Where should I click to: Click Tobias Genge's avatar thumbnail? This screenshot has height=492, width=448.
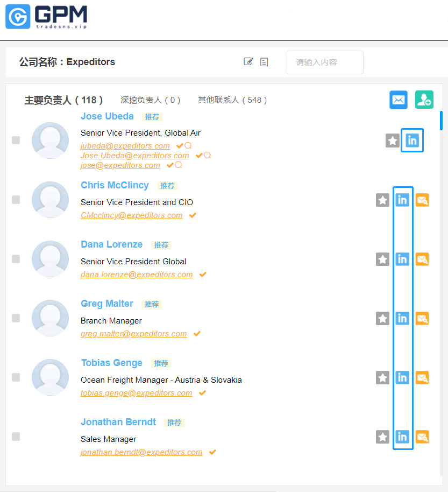(50, 377)
